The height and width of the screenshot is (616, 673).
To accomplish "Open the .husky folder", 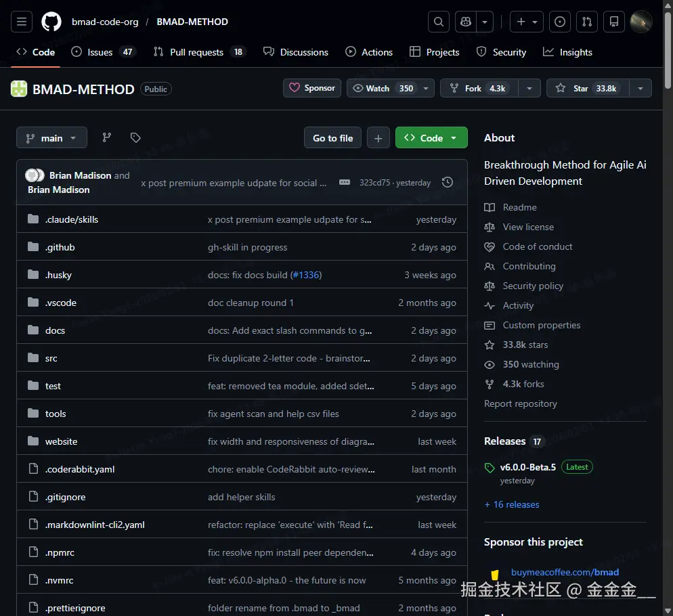I will tap(58, 275).
